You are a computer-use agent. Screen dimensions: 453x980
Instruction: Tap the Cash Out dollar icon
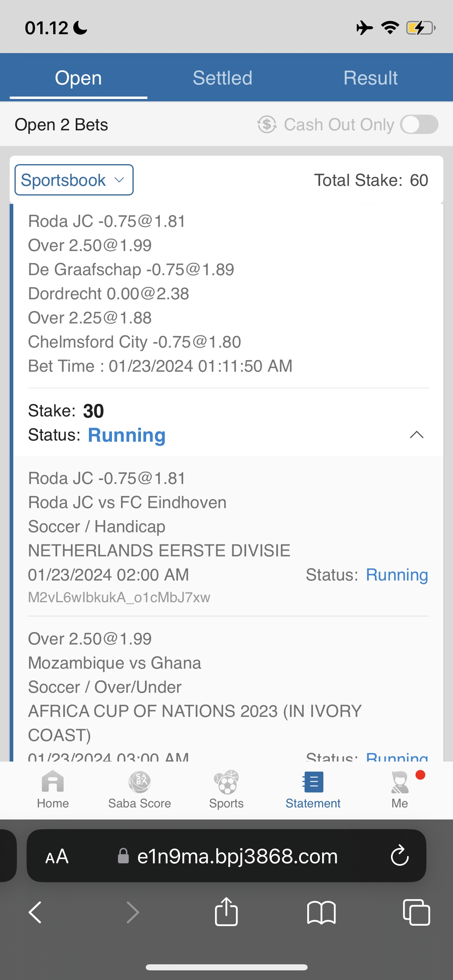click(267, 125)
